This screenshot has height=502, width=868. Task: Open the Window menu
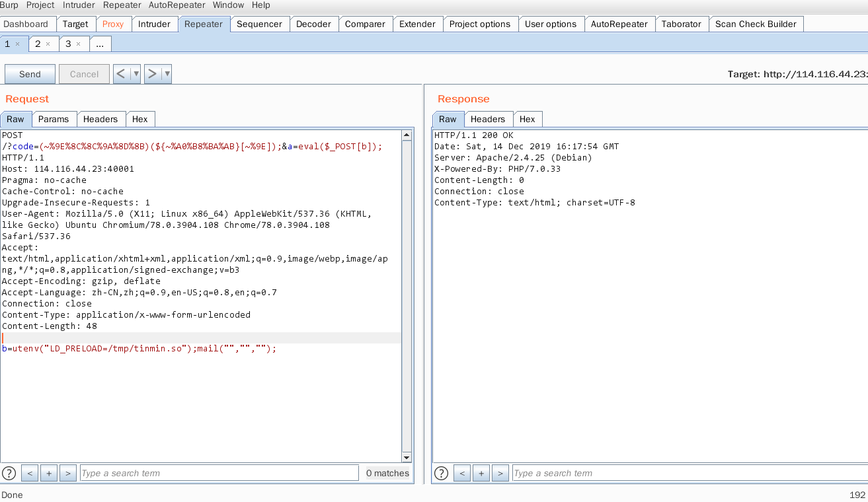pos(228,5)
